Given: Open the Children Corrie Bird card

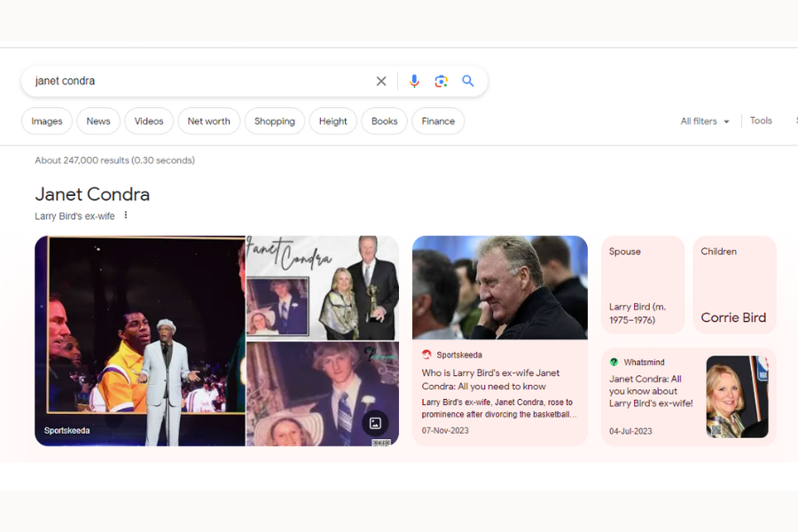Looking at the screenshot, I should point(734,285).
